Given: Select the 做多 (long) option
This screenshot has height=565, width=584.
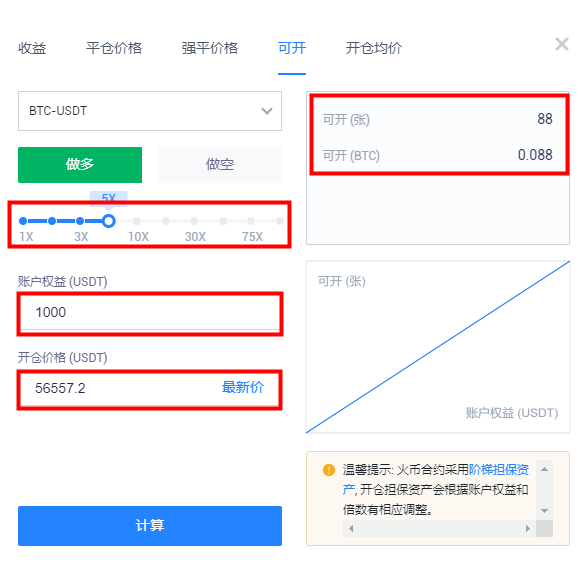Looking at the screenshot, I should pos(80,165).
